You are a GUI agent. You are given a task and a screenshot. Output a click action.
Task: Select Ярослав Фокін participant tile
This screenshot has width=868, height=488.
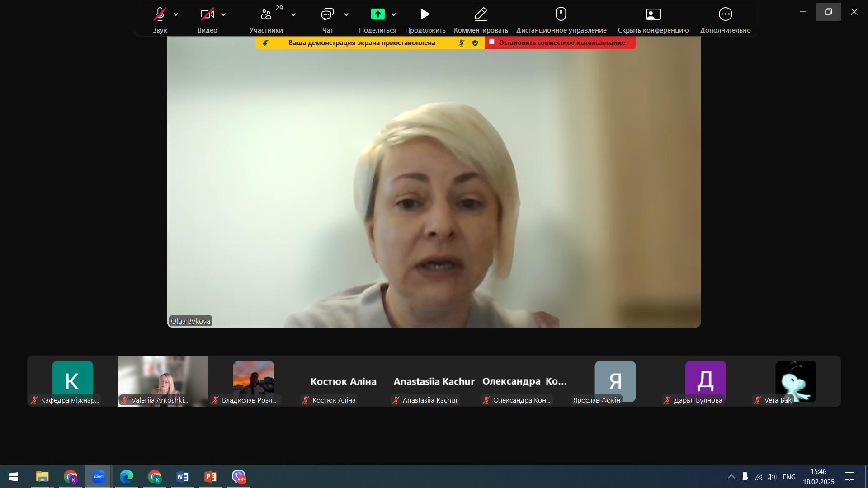point(615,381)
